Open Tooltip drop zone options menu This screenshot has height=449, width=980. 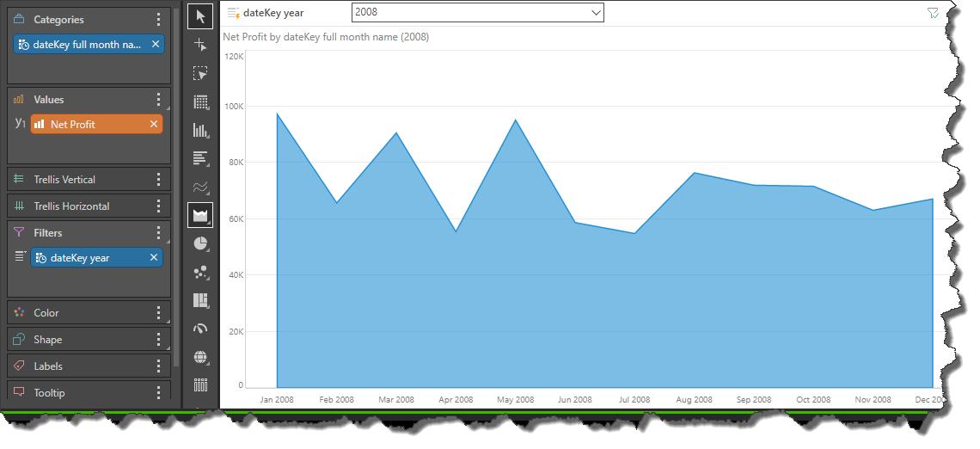(x=159, y=393)
